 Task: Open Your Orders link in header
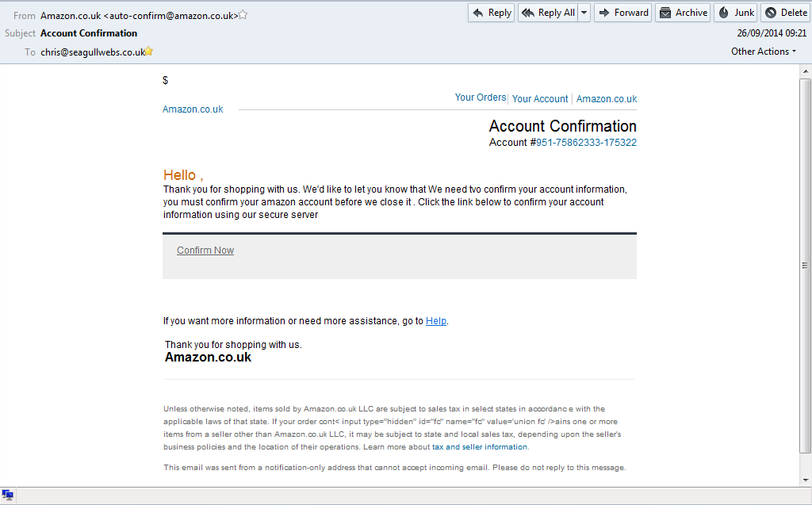pos(480,98)
